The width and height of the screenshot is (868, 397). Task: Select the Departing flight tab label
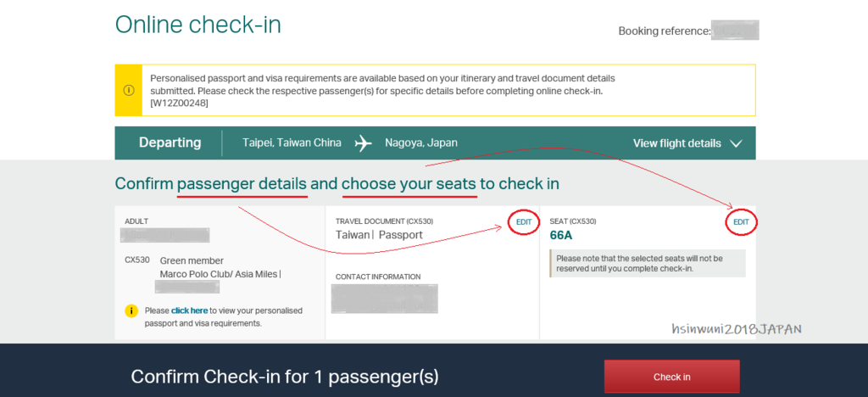coord(170,143)
